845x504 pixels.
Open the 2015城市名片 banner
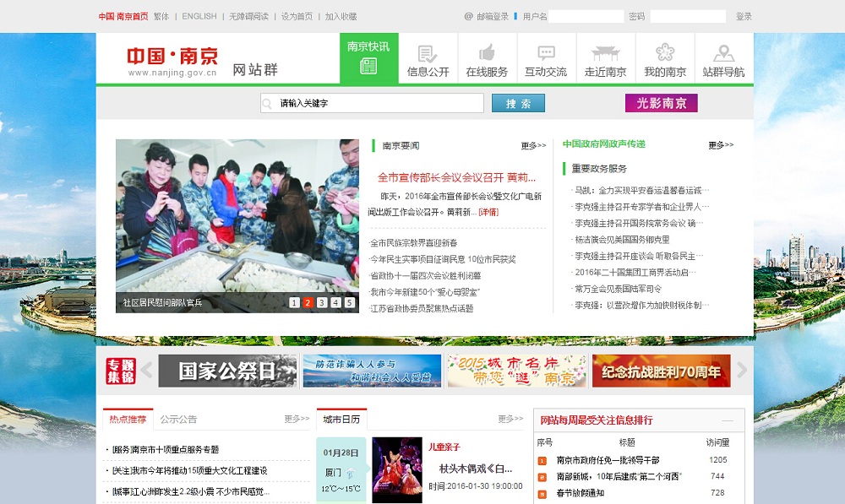pyautogui.click(x=517, y=371)
